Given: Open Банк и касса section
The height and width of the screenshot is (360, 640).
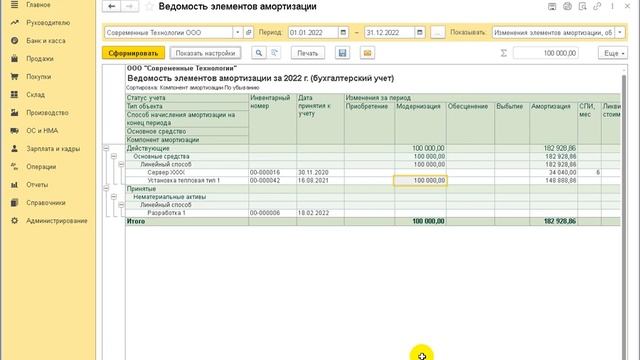Looking at the screenshot, I should pyautogui.click(x=46, y=41).
